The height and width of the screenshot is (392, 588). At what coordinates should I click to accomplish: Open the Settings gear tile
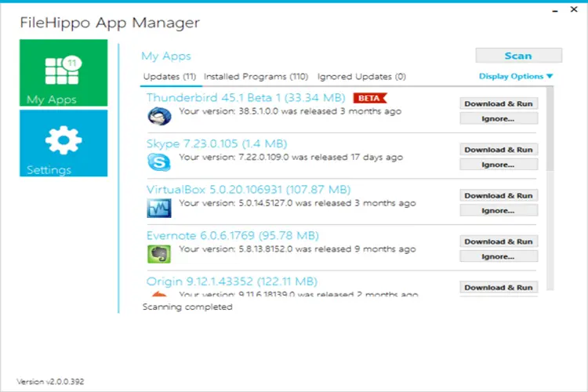coord(64,143)
